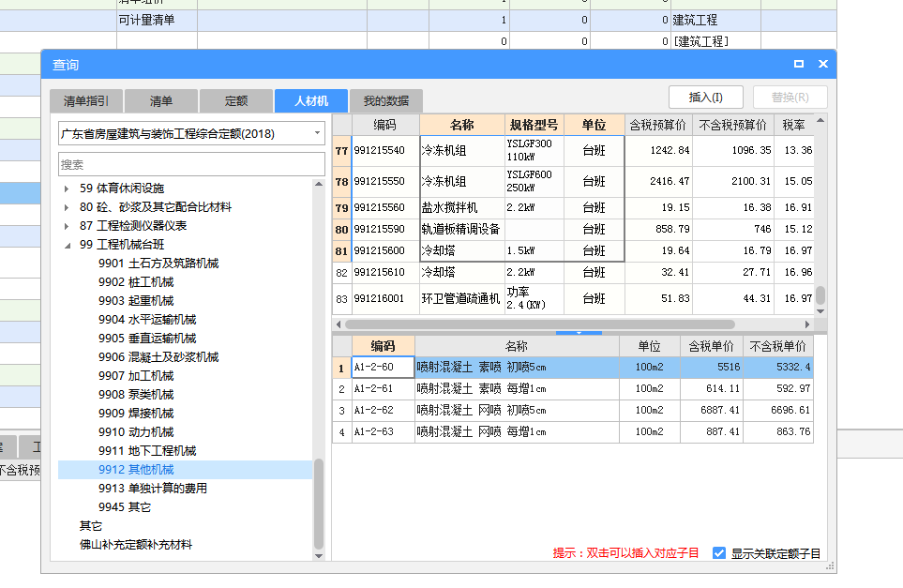This screenshot has width=903, height=588.
Task: Select 9912 其他机械 in tree
Action: [136, 469]
